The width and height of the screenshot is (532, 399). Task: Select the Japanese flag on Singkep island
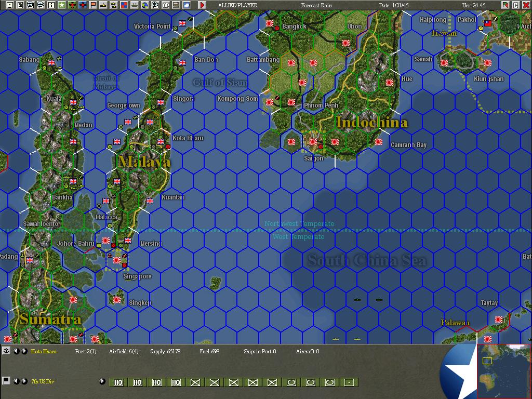pos(117,300)
